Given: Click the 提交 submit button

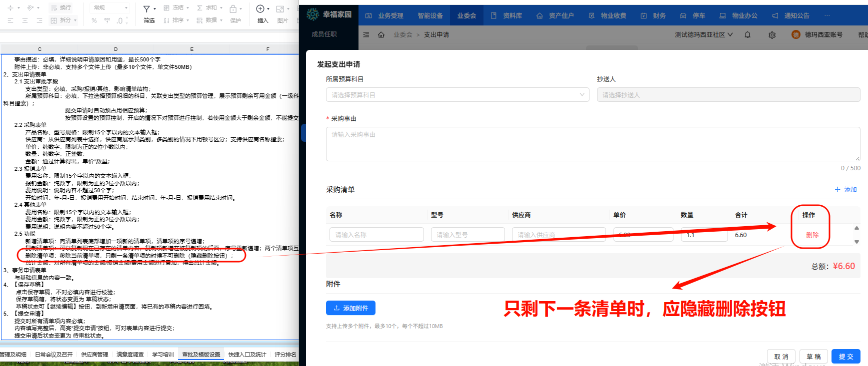Looking at the screenshot, I should 845,357.
